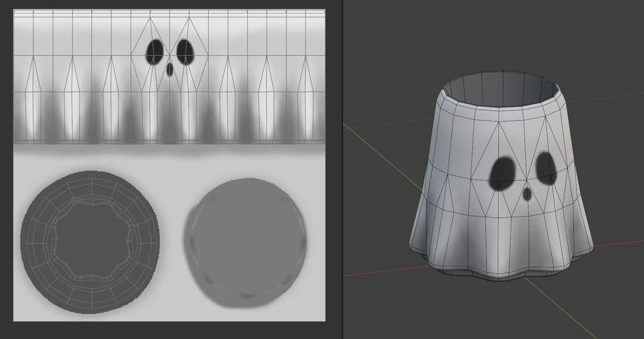The width and height of the screenshot is (644, 339).
Task: Click the blurred gray circular disc in UV editor
Action: 247,244
